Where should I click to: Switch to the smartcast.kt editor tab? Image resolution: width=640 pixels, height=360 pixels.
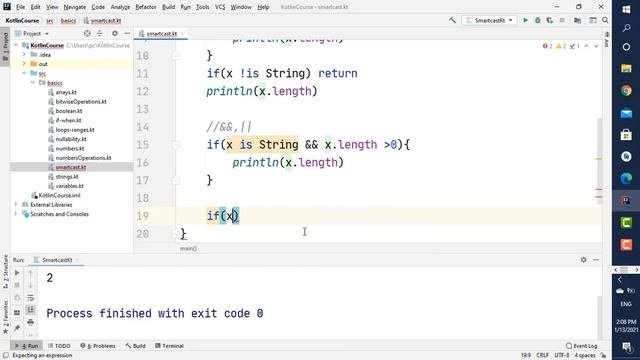coord(161,33)
